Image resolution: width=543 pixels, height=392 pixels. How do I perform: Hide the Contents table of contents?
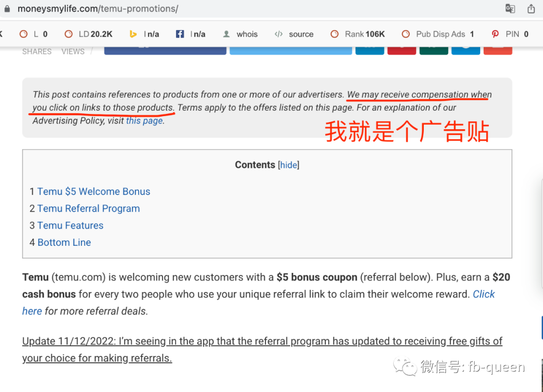pos(289,165)
